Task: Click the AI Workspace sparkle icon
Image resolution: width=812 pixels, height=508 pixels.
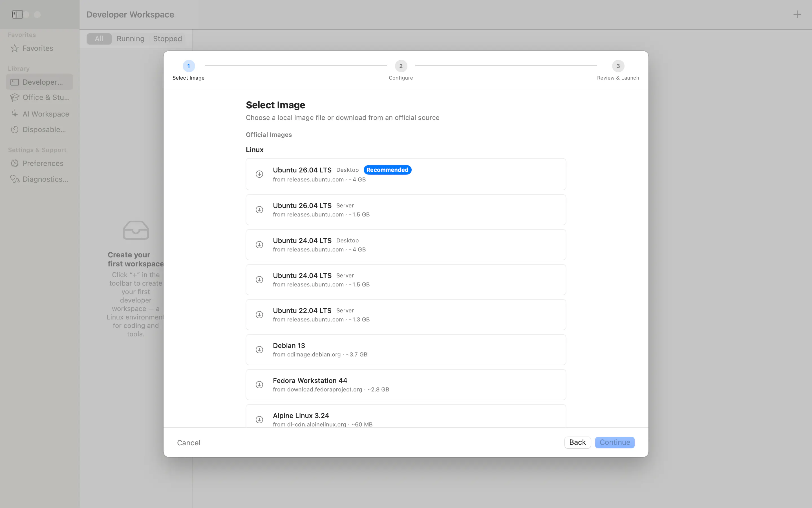Action: tap(14, 114)
